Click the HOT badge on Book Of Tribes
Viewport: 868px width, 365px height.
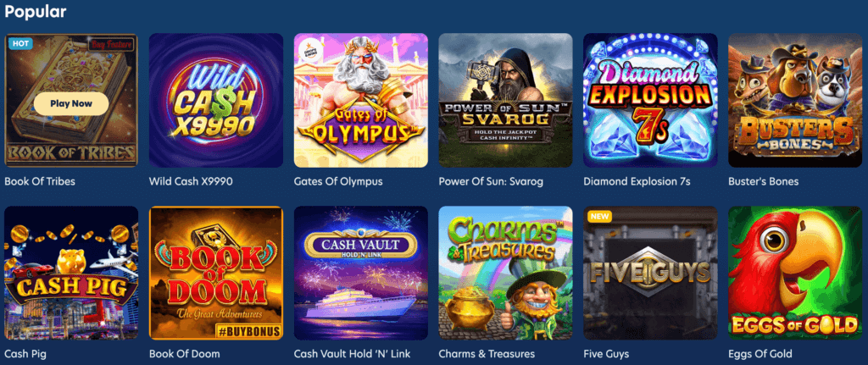(20, 43)
